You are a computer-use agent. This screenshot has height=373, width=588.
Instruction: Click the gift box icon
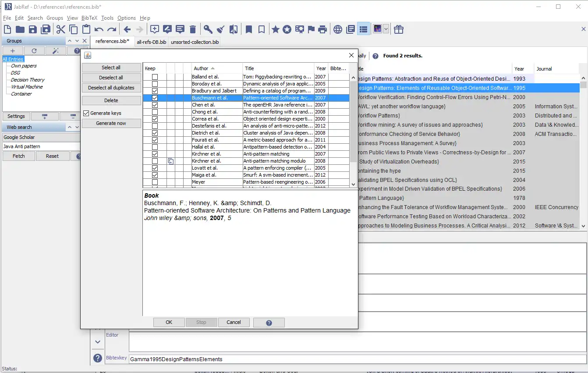398,29
